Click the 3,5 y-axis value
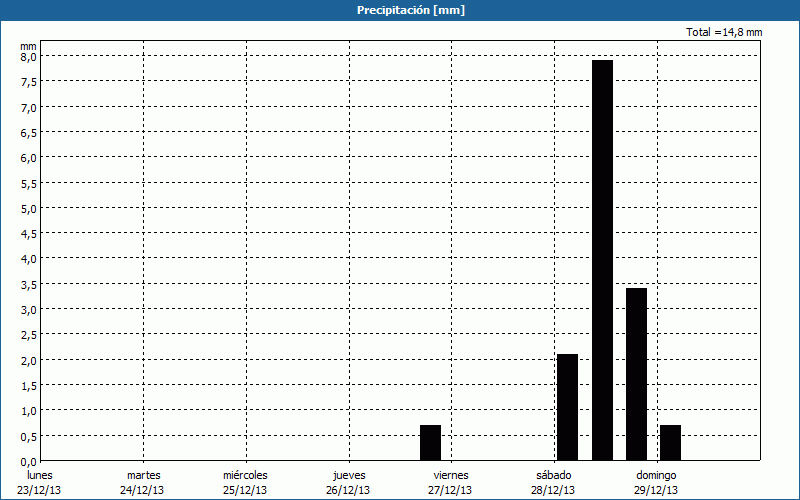This screenshot has width=800, height=500. click(29, 285)
